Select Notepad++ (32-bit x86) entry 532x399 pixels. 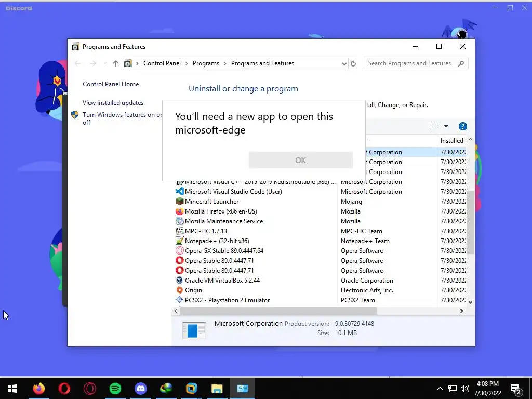click(217, 241)
